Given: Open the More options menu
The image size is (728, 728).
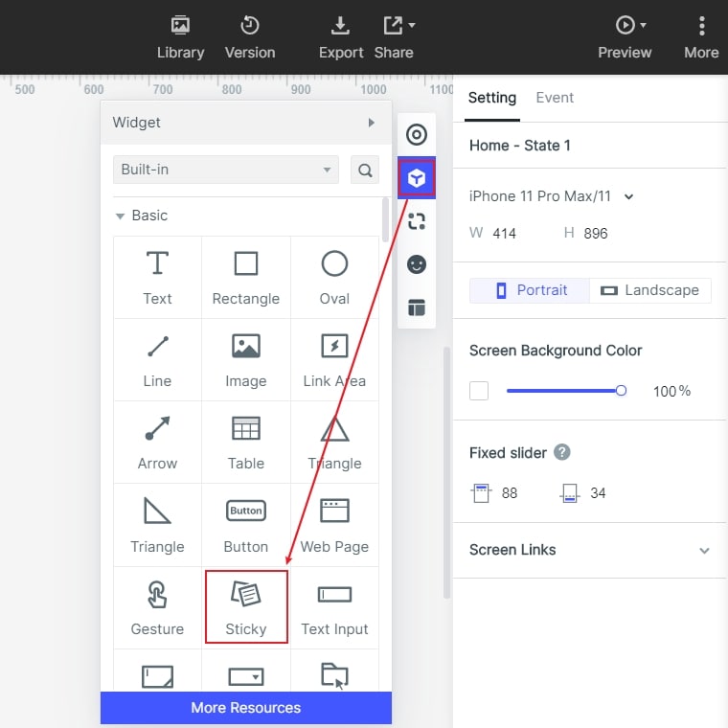Looking at the screenshot, I should click(x=701, y=37).
